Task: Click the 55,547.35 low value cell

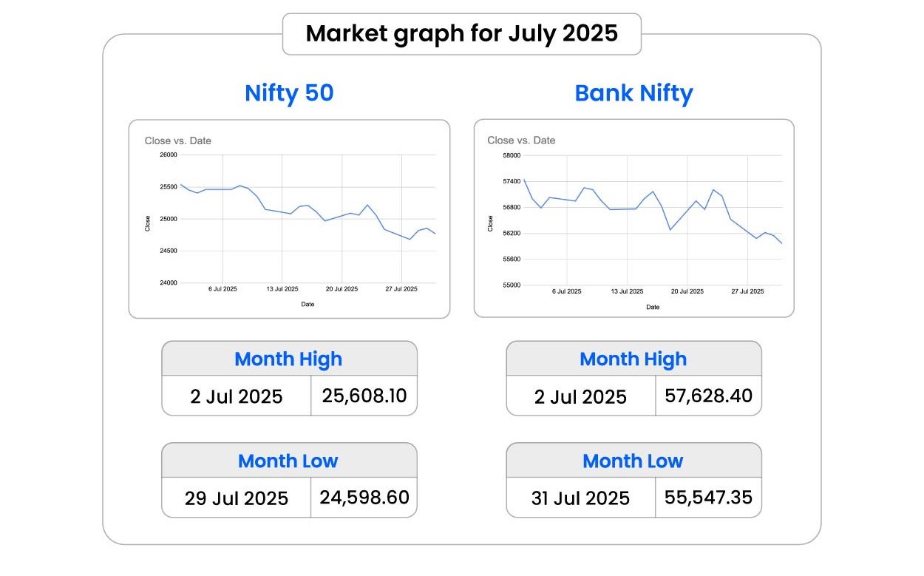Action: (708, 498)
